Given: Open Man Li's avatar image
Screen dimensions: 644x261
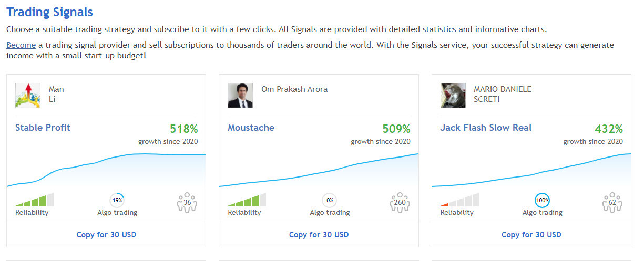Looking at the screenshot, I should point(28,96).
